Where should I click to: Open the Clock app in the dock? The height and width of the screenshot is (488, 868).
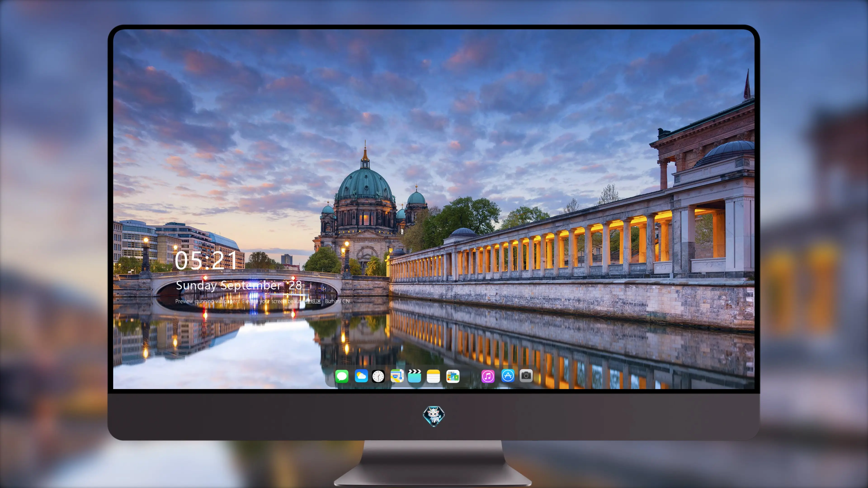coord(378,376)
